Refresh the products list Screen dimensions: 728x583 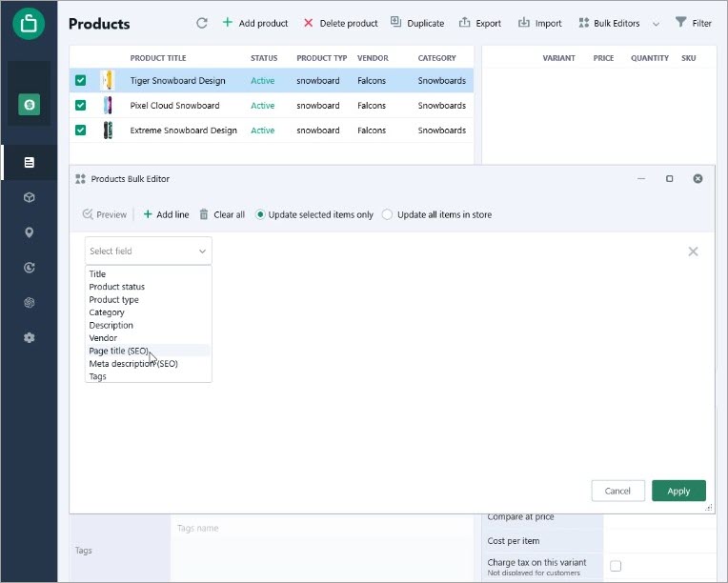(201, 23)
